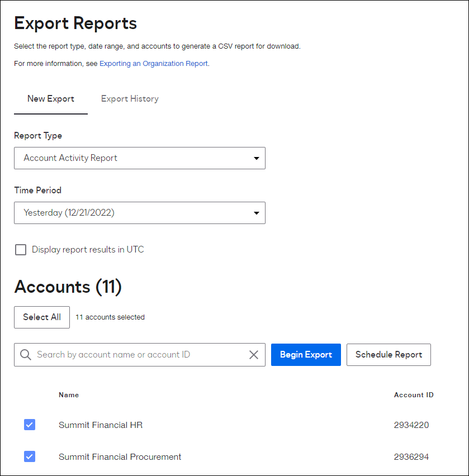The width and height of the screenshot is (469, 476).
Task: Select the New Export tab
Action: tap(51, 98)
